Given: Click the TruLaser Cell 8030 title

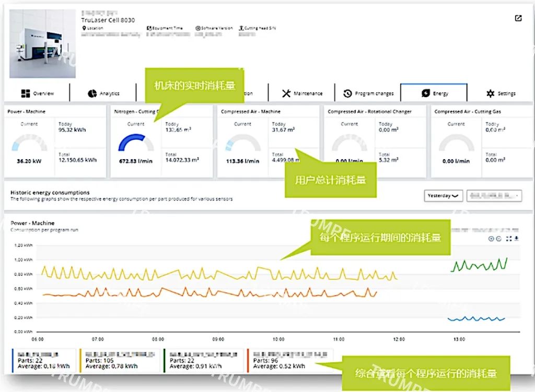Looking at the screenshot, I should coord(108,20).
